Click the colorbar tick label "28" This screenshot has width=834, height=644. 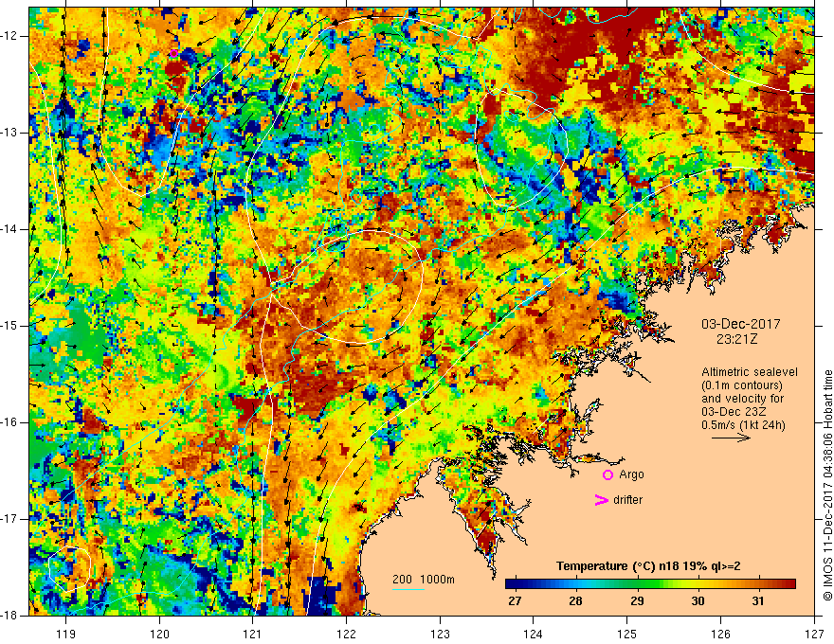pyautogui.click(x=575, y=601)
